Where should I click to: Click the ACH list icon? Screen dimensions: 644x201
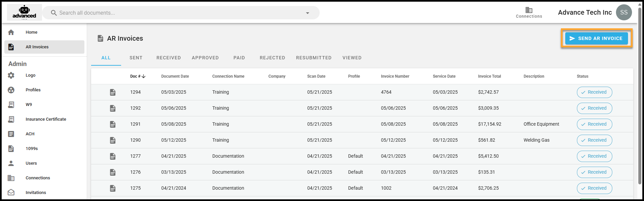[x=11, y=134]
